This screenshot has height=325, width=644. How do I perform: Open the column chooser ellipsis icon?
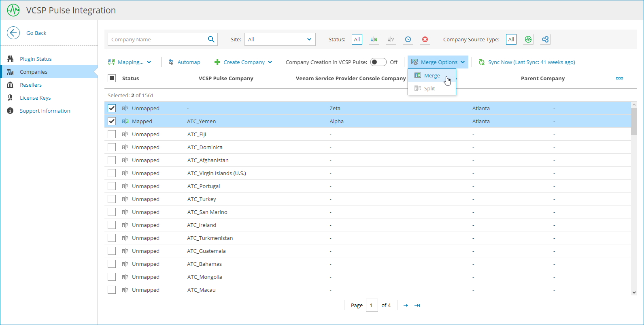click(x=619, y=78)
